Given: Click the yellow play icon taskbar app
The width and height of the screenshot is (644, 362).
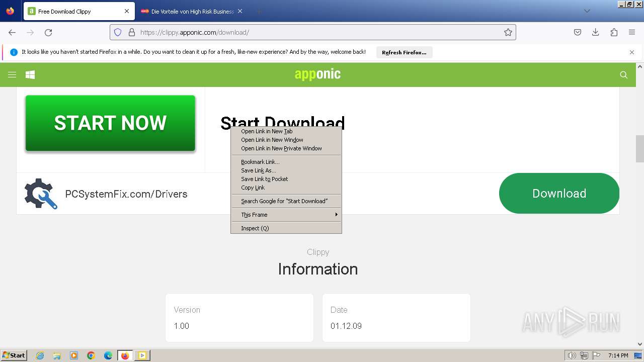Looking at the screenshot, I should pyautogui.click(x=142, y=355).
